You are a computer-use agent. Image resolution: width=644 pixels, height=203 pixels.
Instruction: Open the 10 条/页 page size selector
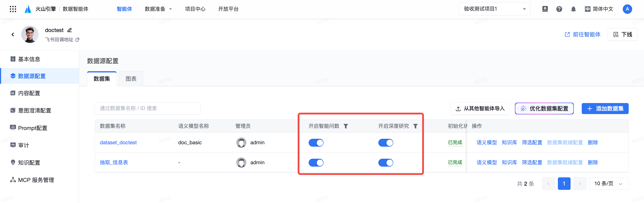pyautogui.click(x=608, y=184)
